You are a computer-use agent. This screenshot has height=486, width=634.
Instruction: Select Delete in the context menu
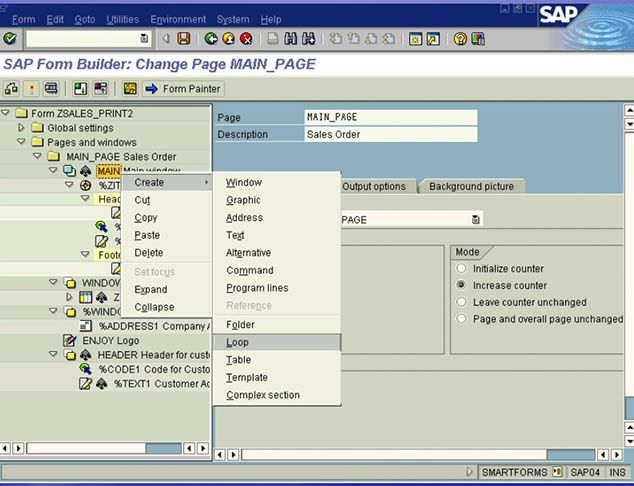tap(167, 253)
